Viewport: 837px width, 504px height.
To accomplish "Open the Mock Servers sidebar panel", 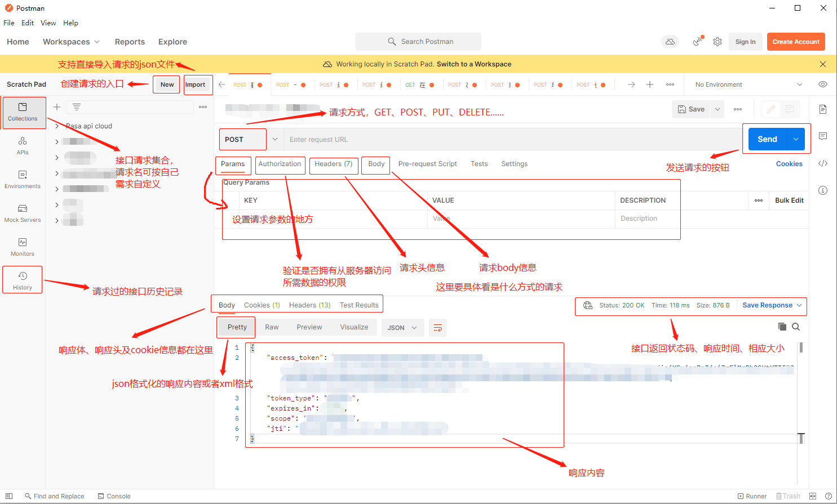I will click(x=23, y=213).
